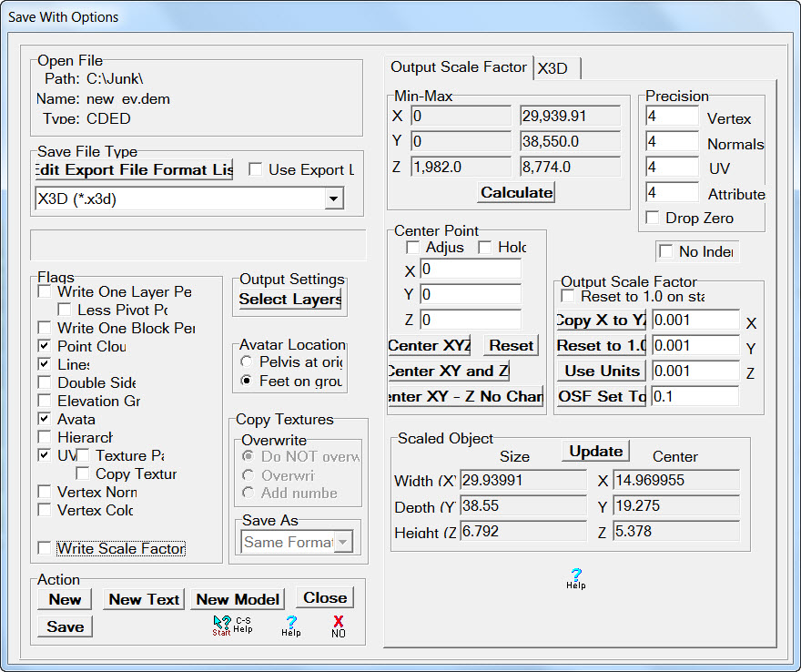The height and width of the screenshot is (672, 801).
Task: Enable Adjust center point checkbox
Action: [x=412, y=248]
